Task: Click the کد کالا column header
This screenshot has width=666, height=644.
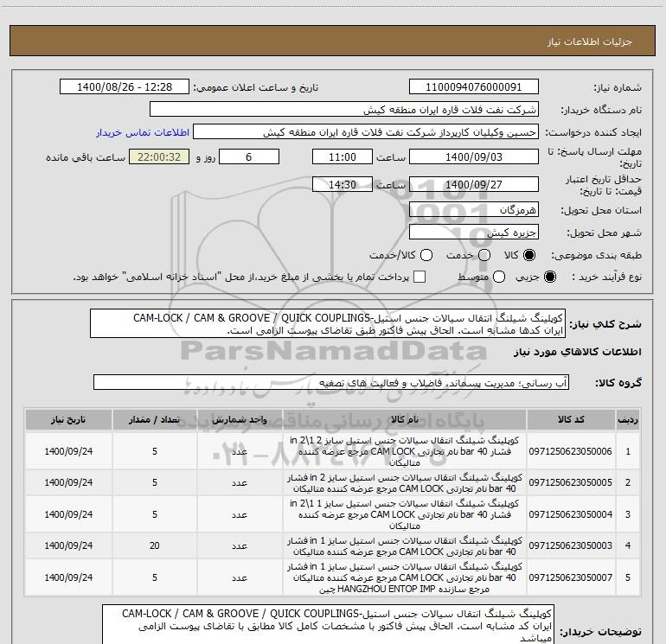Action: [x=571, y=420]
